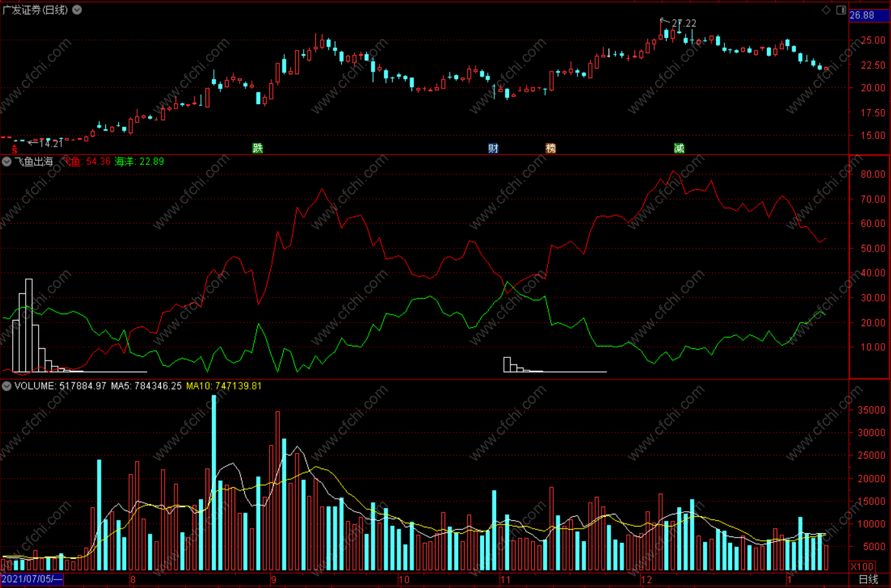Click the 5000 volume axis label
The width and height of the screenshot is (891, 588).
[874, 547]
